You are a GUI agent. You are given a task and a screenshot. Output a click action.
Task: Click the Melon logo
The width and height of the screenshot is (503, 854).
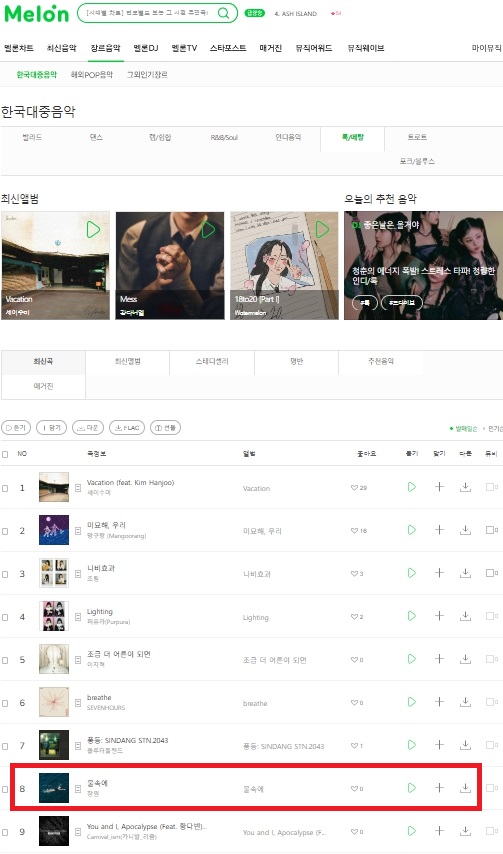(36, 14)
